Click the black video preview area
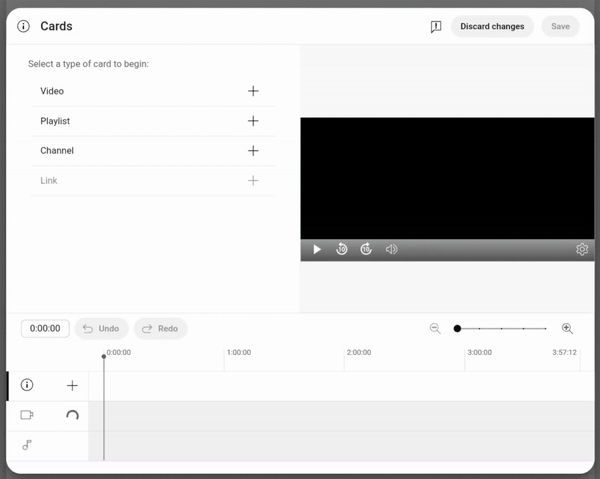 (x=447, y=178)
